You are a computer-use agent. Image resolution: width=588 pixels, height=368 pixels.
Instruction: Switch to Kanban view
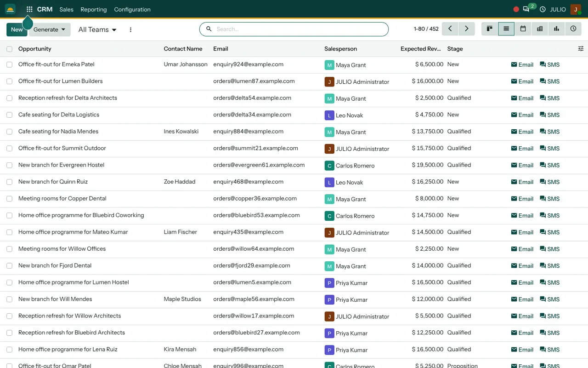(490, 29)
